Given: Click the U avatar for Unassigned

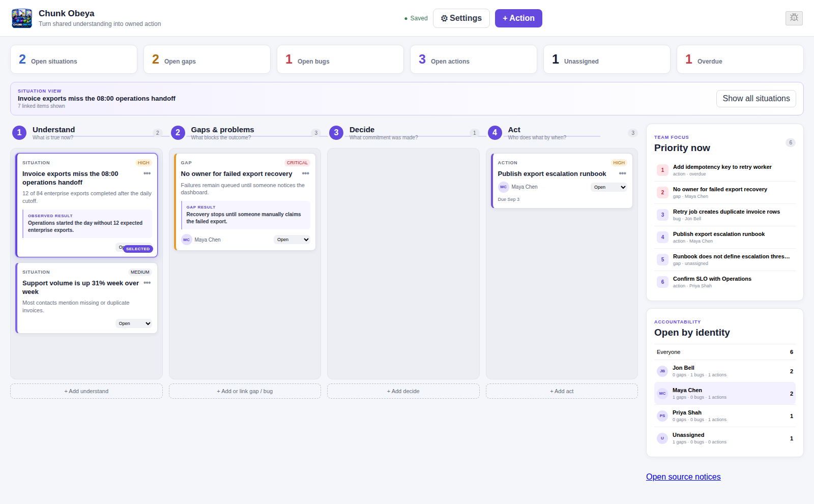Looking at the screenshot, I should [662, 438].
